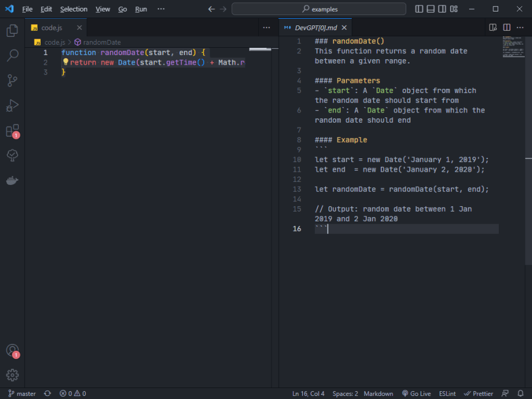
Task: Open the Search view in activity bar
Action: point(12,55)
